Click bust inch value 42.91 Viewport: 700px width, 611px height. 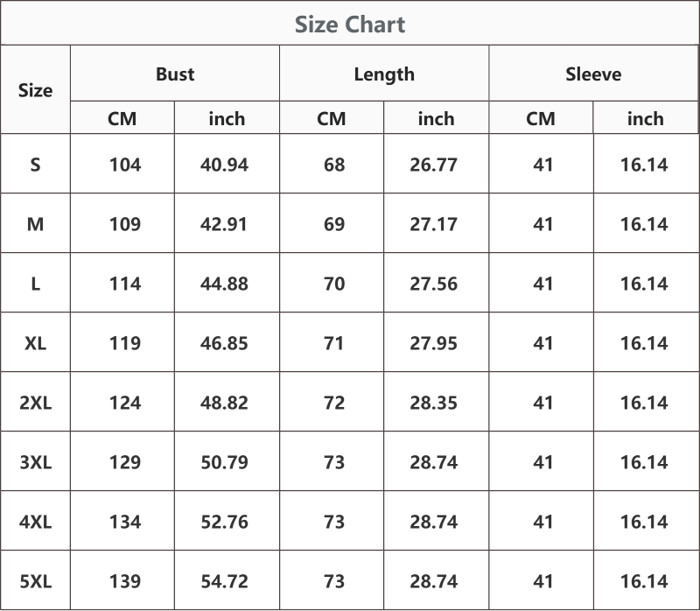point(224,224)
